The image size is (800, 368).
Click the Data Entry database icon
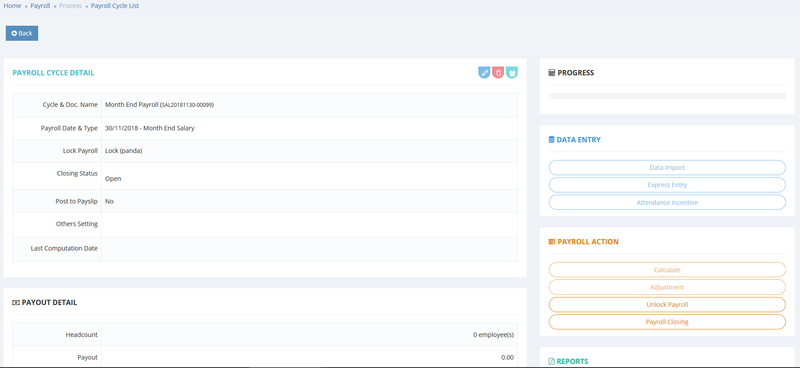coord(551,139)
